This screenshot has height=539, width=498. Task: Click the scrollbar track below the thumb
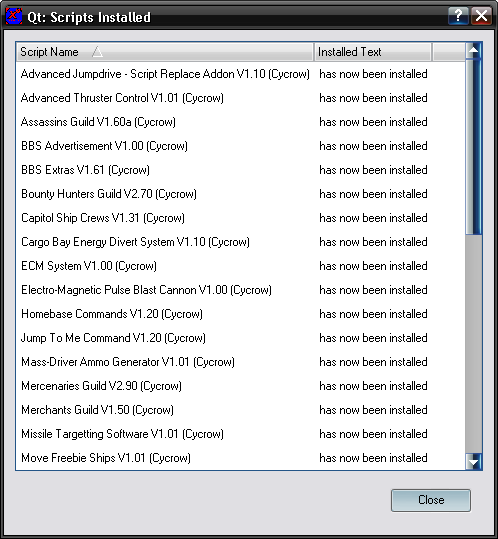(474, 344)
